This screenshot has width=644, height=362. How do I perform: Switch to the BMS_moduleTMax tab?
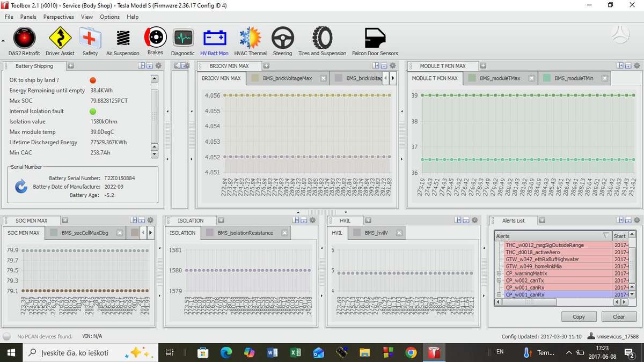coord(501,78)
